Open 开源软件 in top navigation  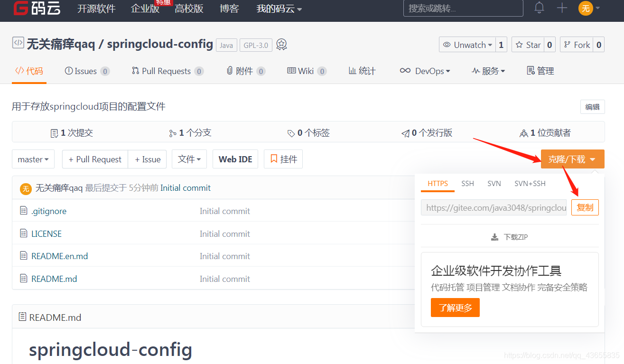(96, 9)
